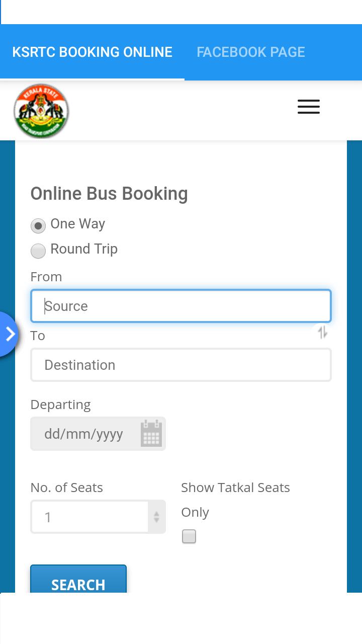Image resolution: width=362 pixels, height=644 pixels.
Task: Click the Show Tatkal Seats Only label
Action: point(235,488)
